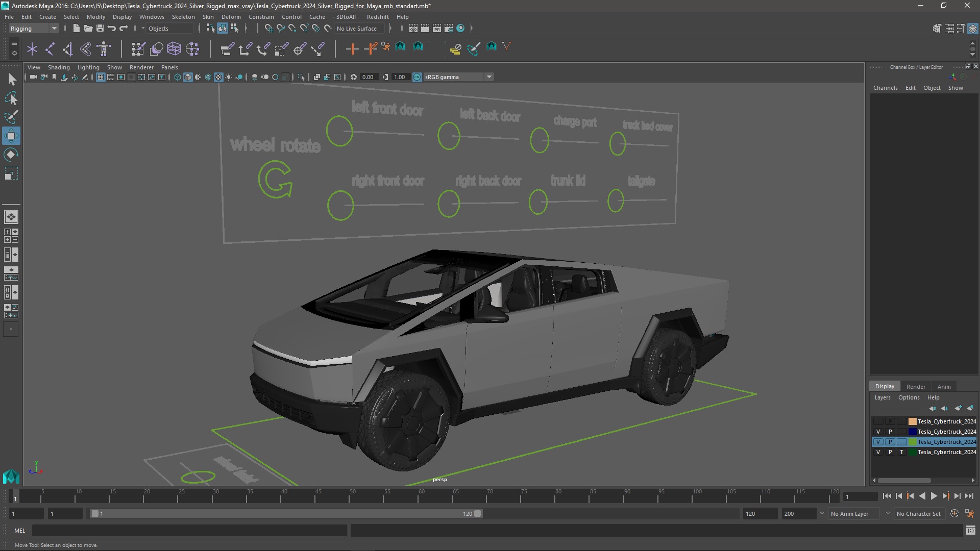980x551 pixels.
Task: Open the sRGB gamma view transform dropdown
Action: tap(458, 77)
